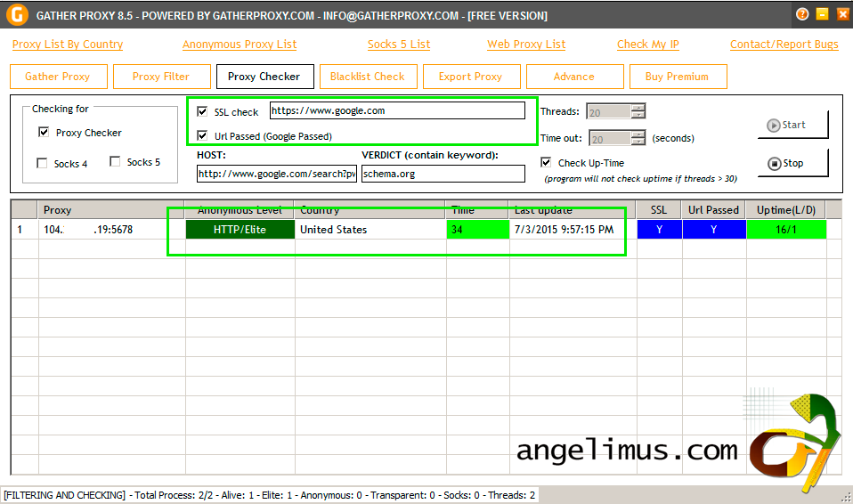Follow the Check My IP link
853x504 pixels.
coord(648,45)
